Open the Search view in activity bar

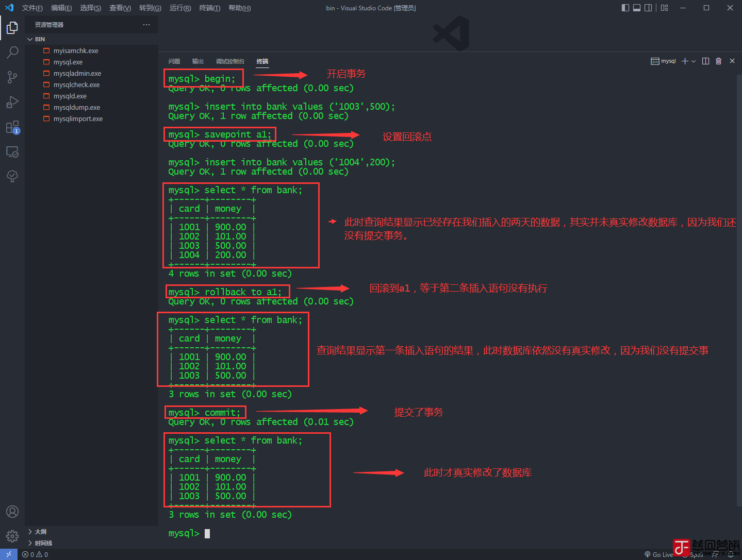(12, 52)
